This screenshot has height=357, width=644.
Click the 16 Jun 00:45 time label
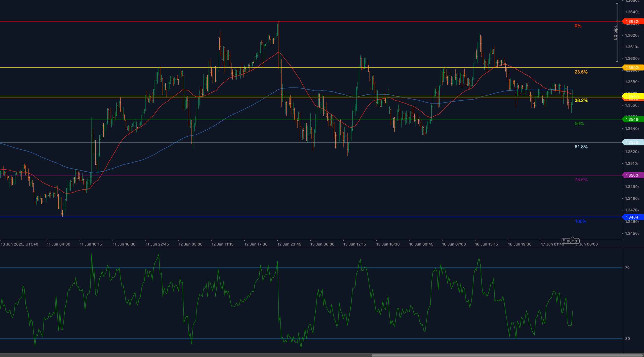[421, 244]
